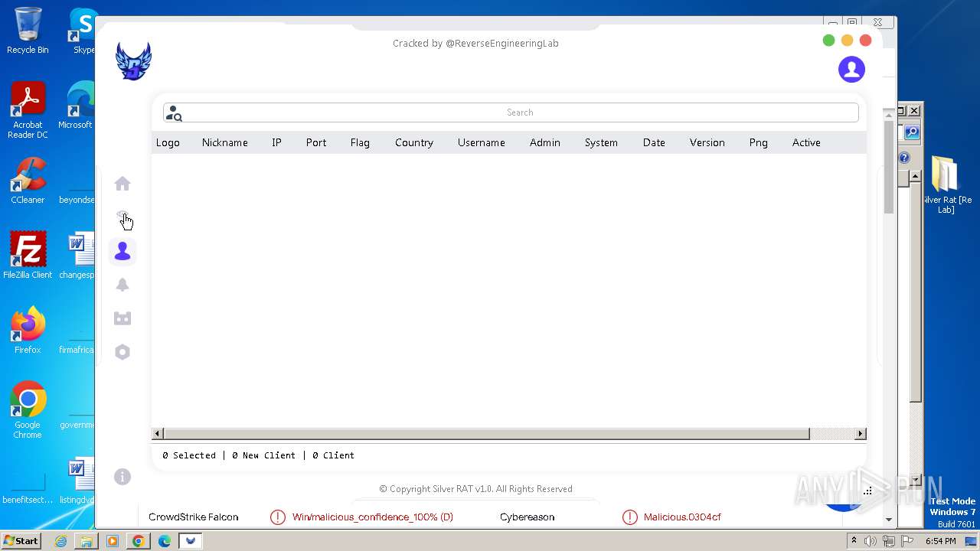The width and height of the screenshot is (980, 551).
Task: Open the media player taskbar icon
Action: point(112,541)
